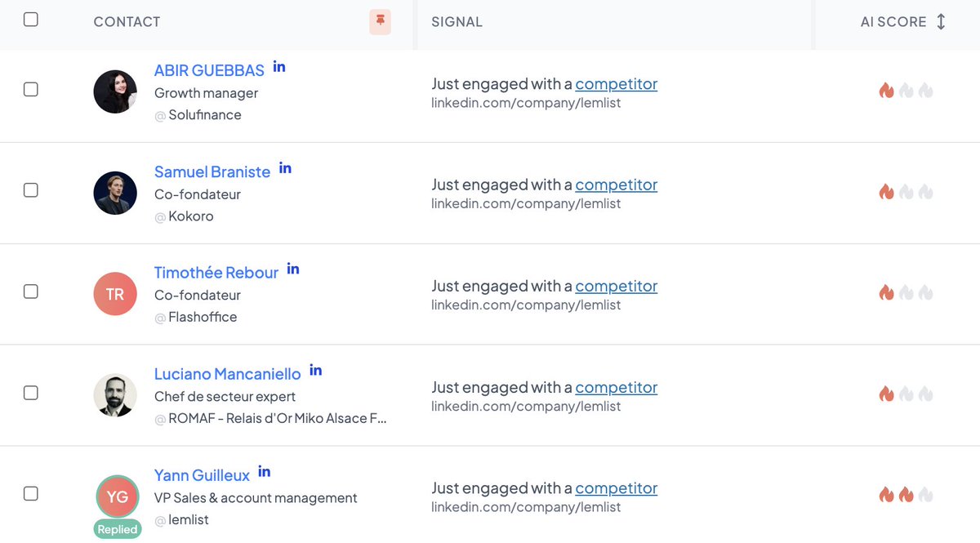Image resolution: width=980 pixels, height=543 pixels.
Task: Click the Solufinance company name
Action: coord(205,115)
